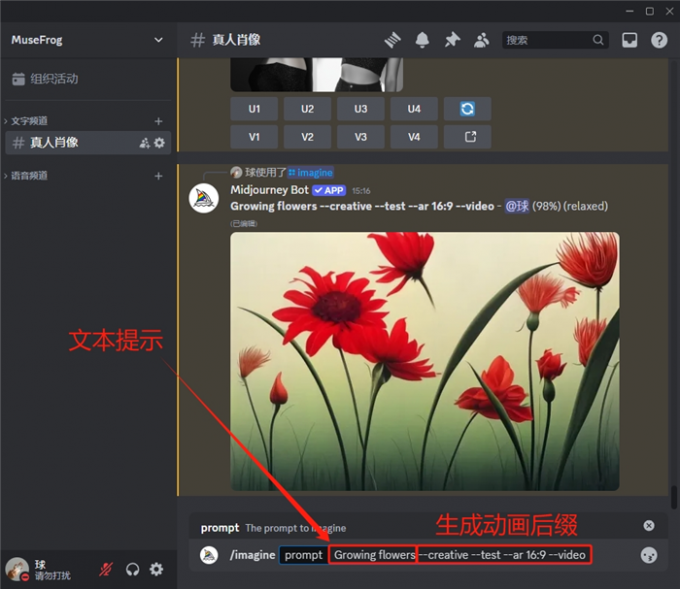Screen dimensions: 680x589
Task: Make variations with V2 button
Action: tap(307, 137)
